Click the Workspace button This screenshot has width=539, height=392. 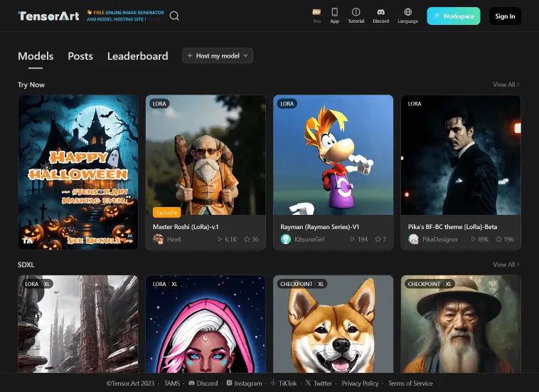click(x=453, y=16)
